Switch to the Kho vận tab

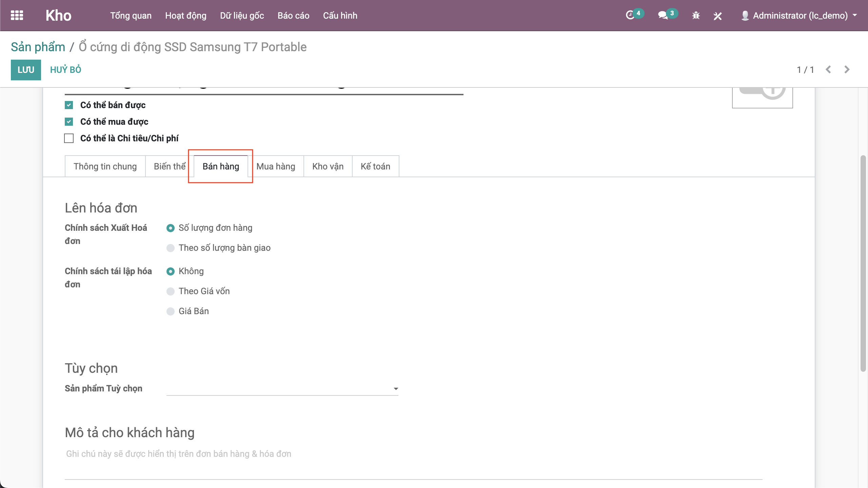point(328,166)
